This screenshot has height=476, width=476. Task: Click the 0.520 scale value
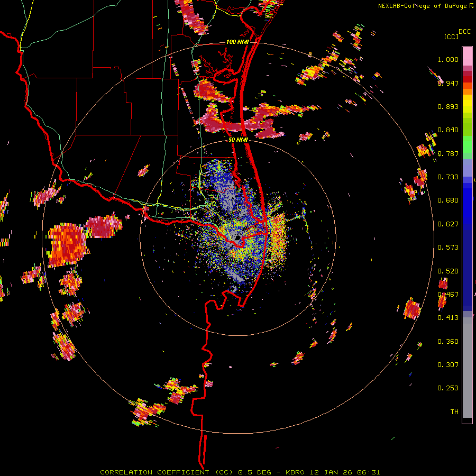pos(448,271)
